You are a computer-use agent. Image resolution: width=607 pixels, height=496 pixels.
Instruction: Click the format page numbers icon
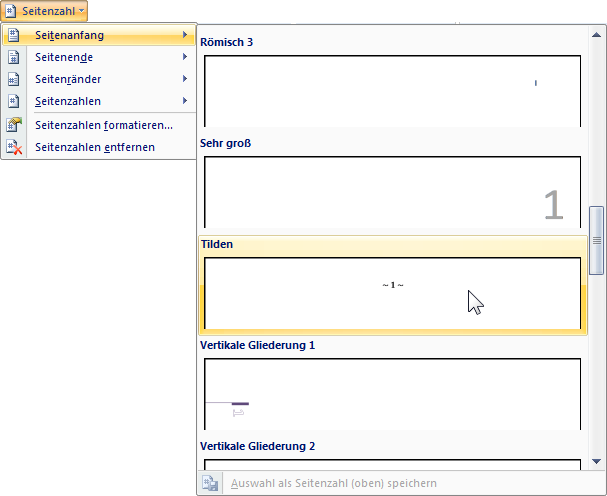coord(13,126)
